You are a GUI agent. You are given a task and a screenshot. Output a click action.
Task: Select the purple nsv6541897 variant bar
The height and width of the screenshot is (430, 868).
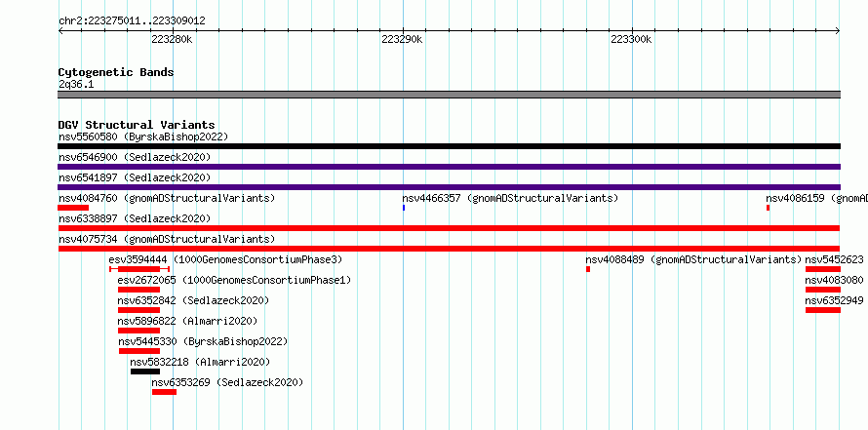(449, 187)
